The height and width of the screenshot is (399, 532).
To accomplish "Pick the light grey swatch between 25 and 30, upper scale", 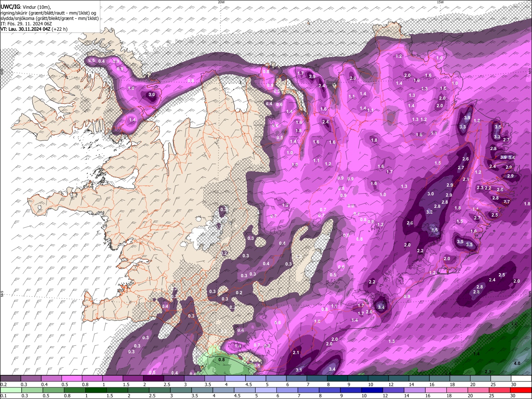I will (x=501, y=378).
